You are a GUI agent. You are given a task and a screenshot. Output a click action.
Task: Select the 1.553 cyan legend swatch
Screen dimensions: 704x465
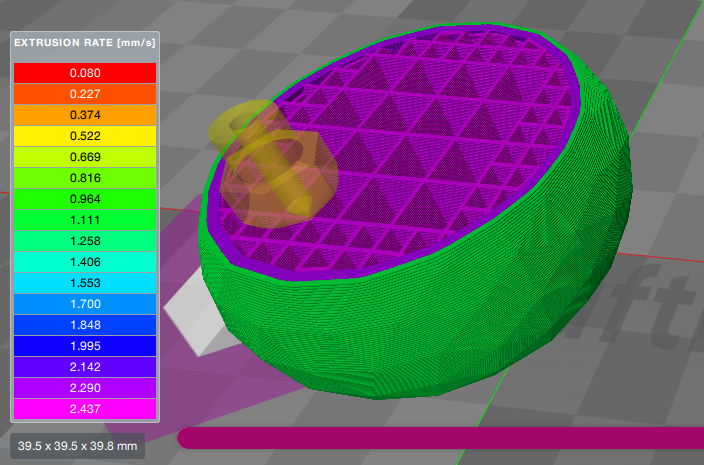85,283
